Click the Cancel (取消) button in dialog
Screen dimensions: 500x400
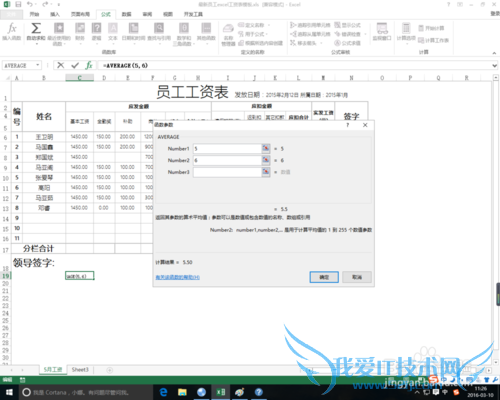[x=357, y=277]
